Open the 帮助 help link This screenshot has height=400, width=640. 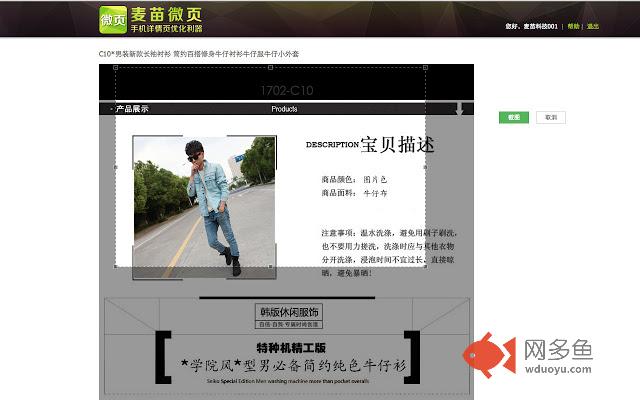573,27
